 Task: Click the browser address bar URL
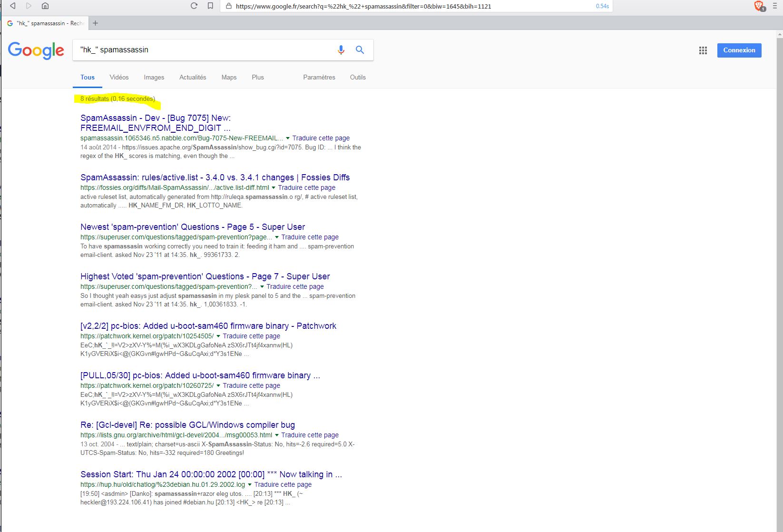tap(363, 6)
